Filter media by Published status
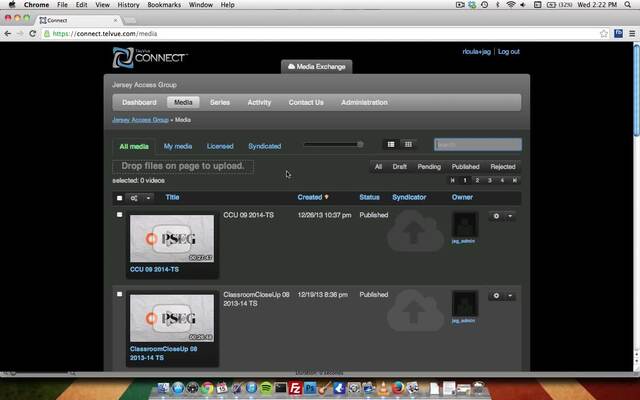The height and width of the screenshot is (400, 640). 465,167
